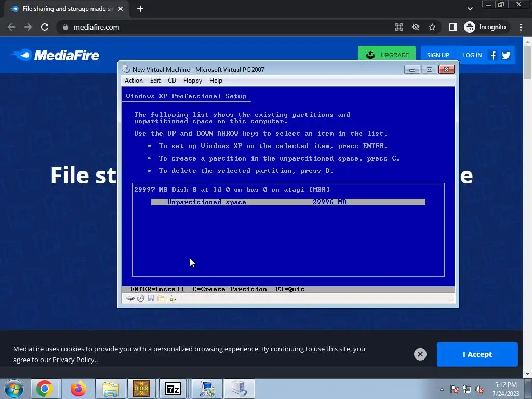Click the Firefox taskbar icon
The width and height of the screenshot is (532, 399).
pos(78,389)
